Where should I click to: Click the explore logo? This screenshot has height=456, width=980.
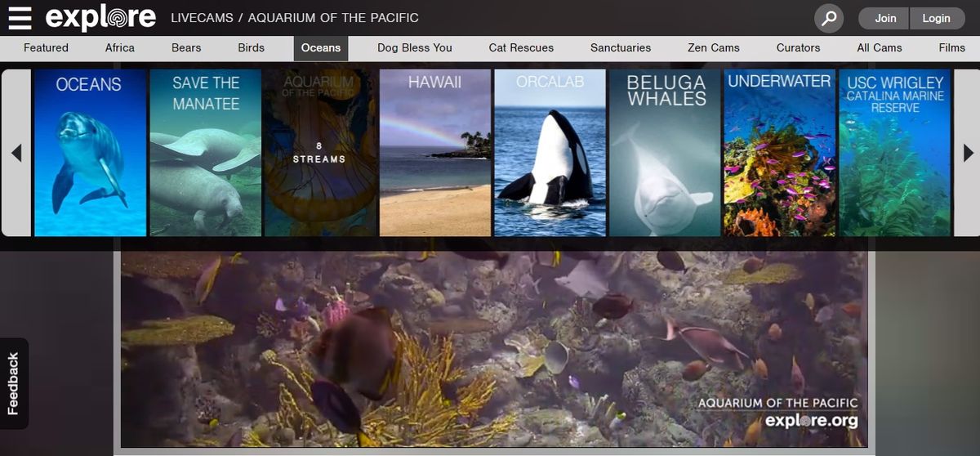coord(100,17)
